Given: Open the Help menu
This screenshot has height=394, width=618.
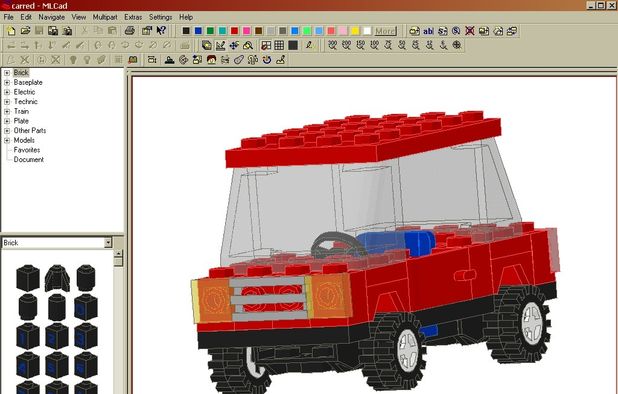Looking at the screenshot, I should (x=186, y=17).
